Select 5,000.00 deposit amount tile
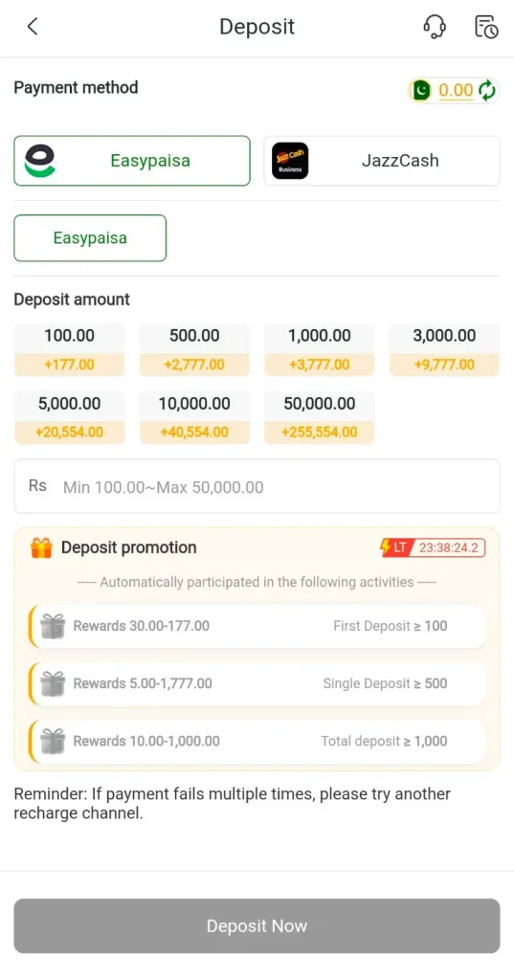The width and height of the screenshot is (514, 980). click(70, 417)
